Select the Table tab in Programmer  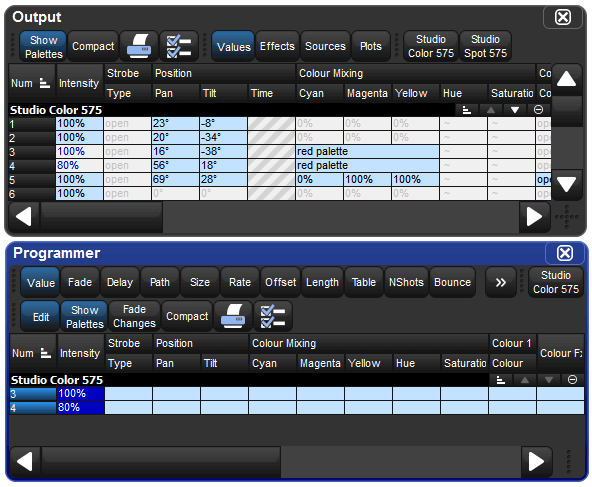pos(364,282)
